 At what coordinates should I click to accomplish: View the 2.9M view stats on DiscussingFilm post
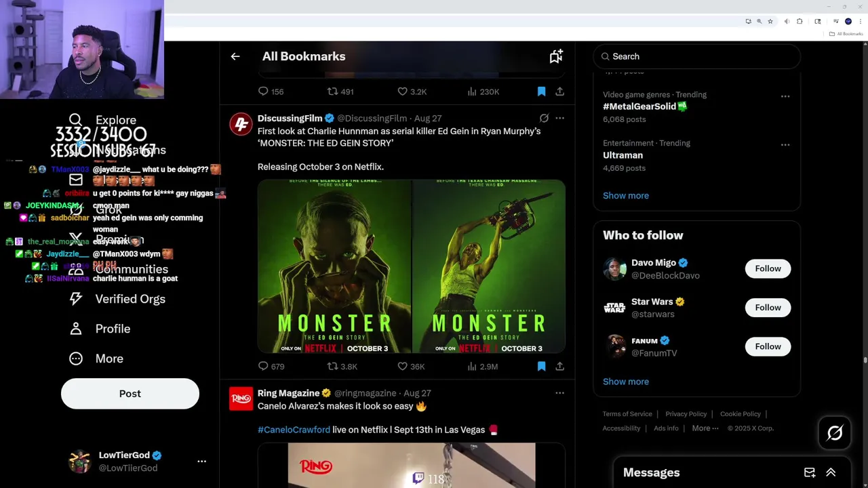pyautogui.click(x=482, y=366)
